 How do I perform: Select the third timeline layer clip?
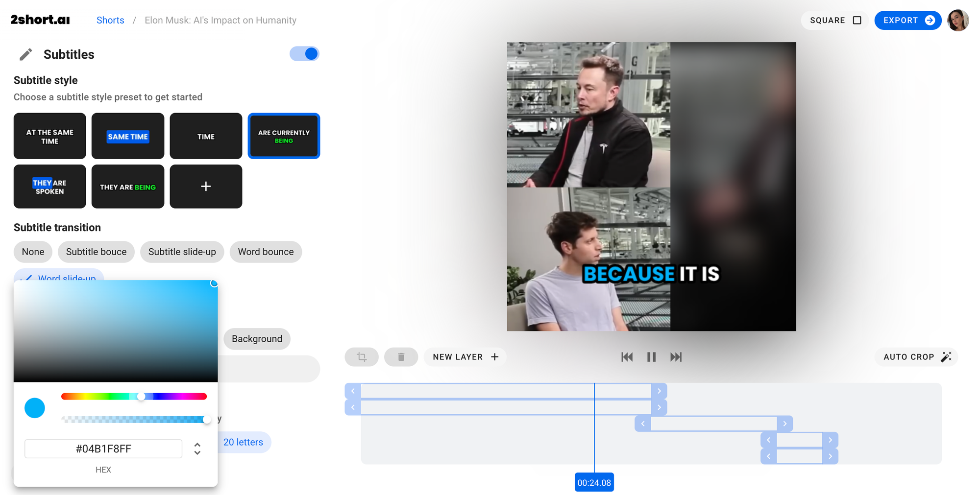[x=714, y=424]
